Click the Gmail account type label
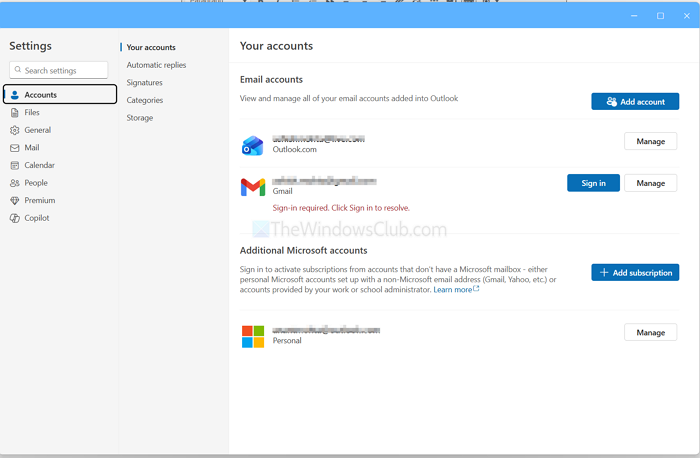Screen dimensions: 700x458 coord(283,191)
